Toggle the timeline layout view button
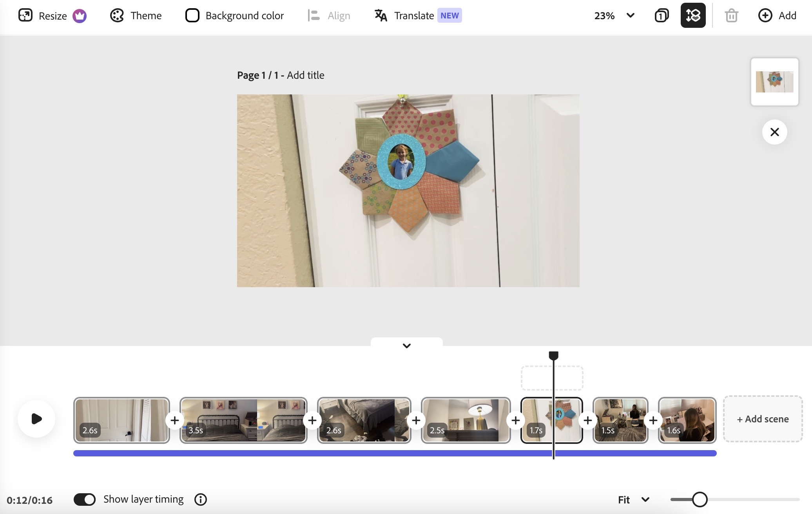This screenshot has width=812, height=514. pyautogui.click(x=693, y=15)
